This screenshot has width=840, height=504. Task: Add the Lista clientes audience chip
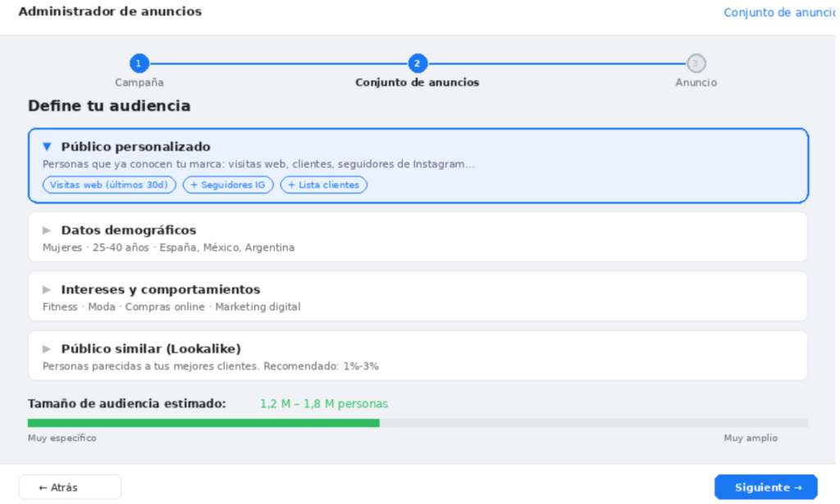(x=323, y=184)
